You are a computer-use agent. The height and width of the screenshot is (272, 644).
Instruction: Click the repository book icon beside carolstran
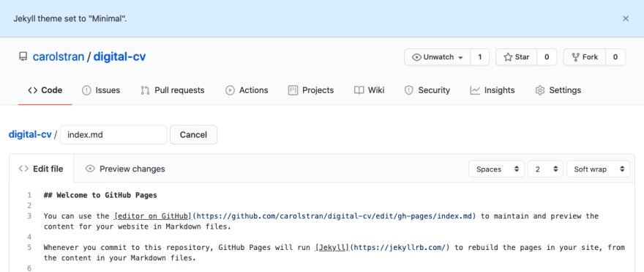(x=23, y=56)
